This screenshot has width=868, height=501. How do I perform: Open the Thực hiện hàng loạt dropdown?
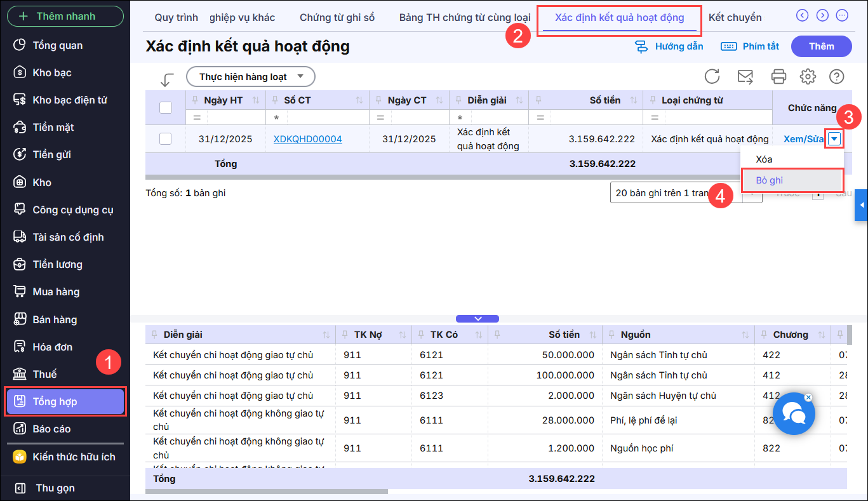250,77
